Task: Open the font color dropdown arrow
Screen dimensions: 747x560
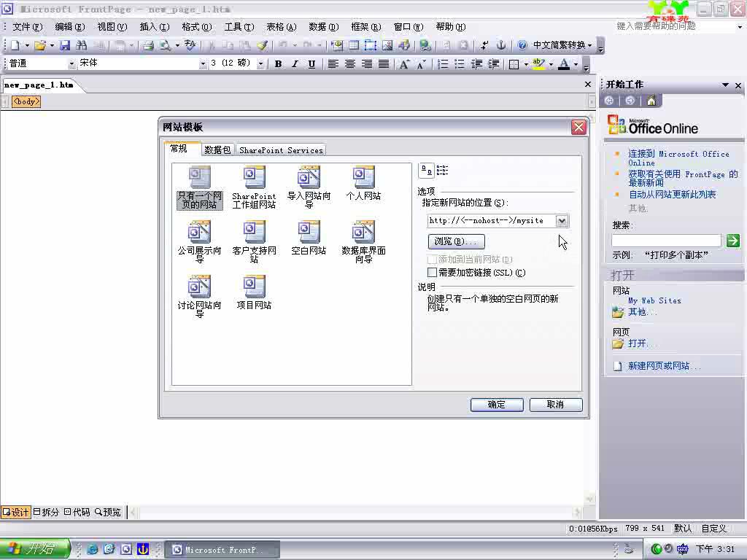Action: [x=576, y=64]
